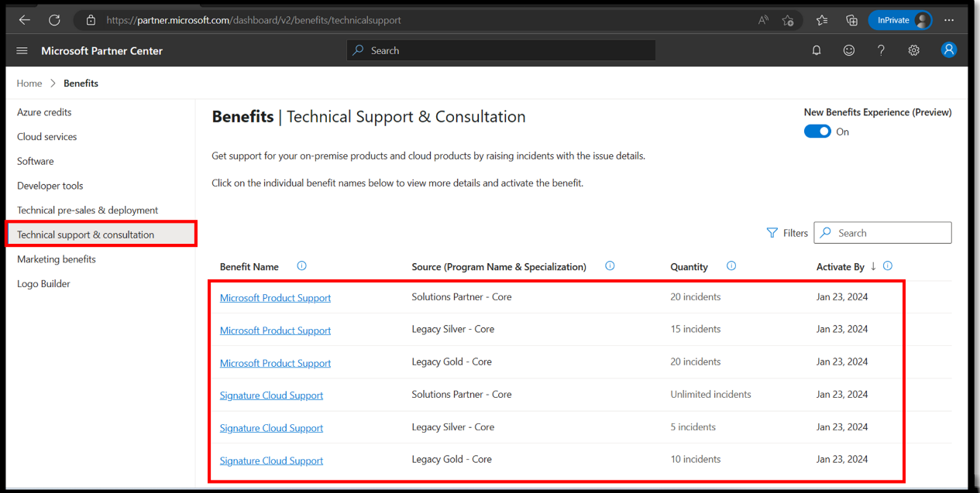View site info lock icon
Viewport: 980px width, 493px height.
pos(91,20)
